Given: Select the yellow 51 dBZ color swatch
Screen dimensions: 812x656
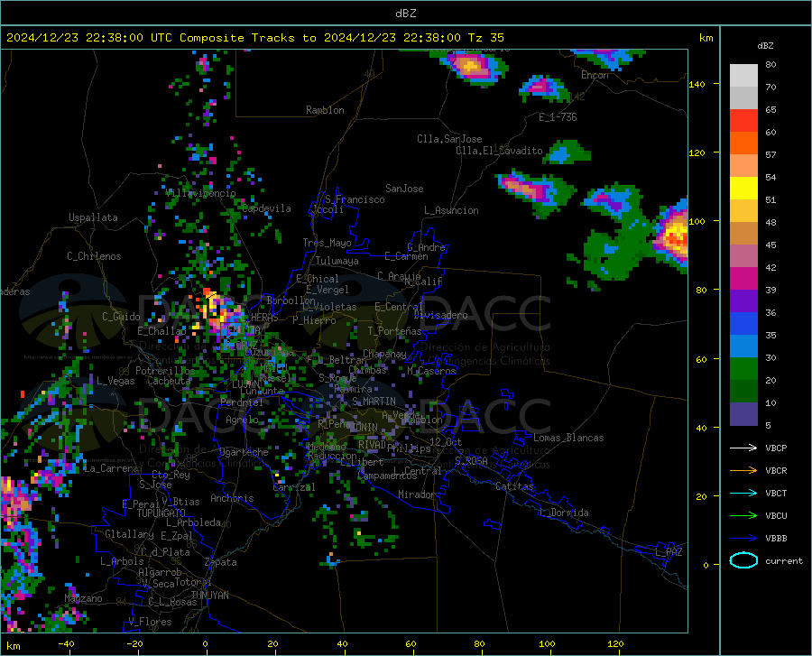Looking at the screenshot, I should click(x=743, y=189).
